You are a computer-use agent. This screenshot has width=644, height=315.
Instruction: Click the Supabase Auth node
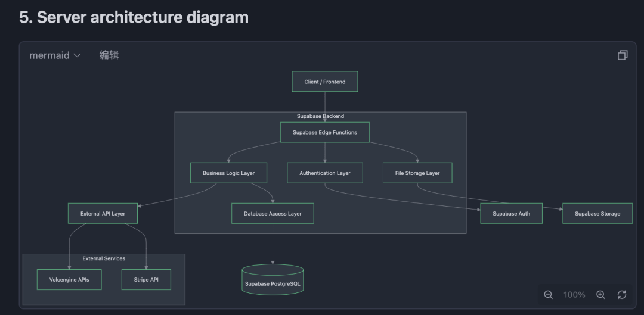coord(511,213)
